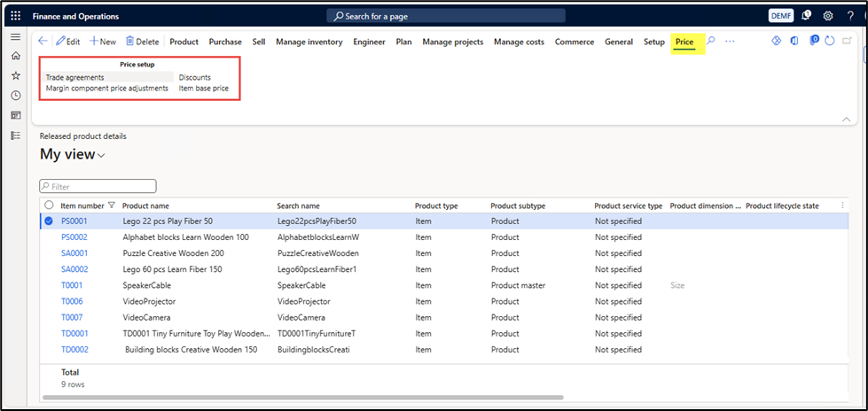Open item SA0002 link

(74, 269)
